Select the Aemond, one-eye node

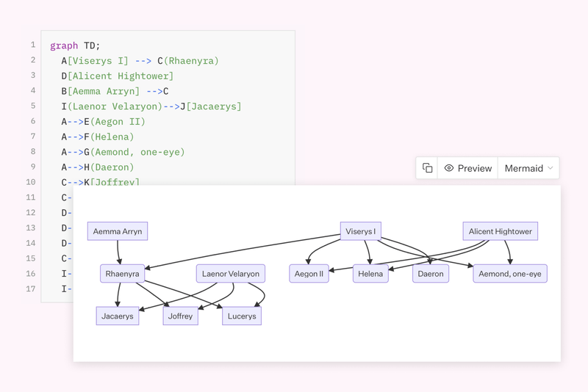509,274
